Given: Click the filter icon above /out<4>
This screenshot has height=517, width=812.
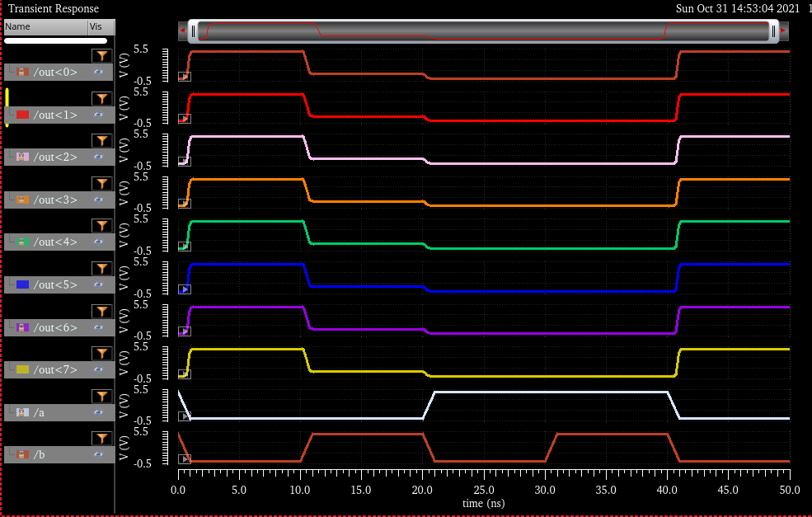Looking at the screenshot, I should click(102, 225).
